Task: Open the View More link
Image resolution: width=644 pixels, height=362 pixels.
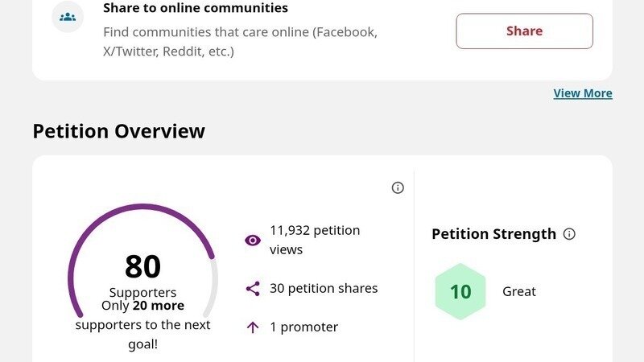Action: pos(583,93)
